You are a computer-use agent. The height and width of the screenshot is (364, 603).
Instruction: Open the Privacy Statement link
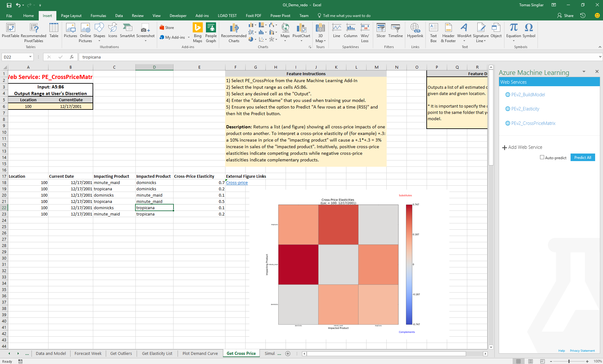coord(582,351)
